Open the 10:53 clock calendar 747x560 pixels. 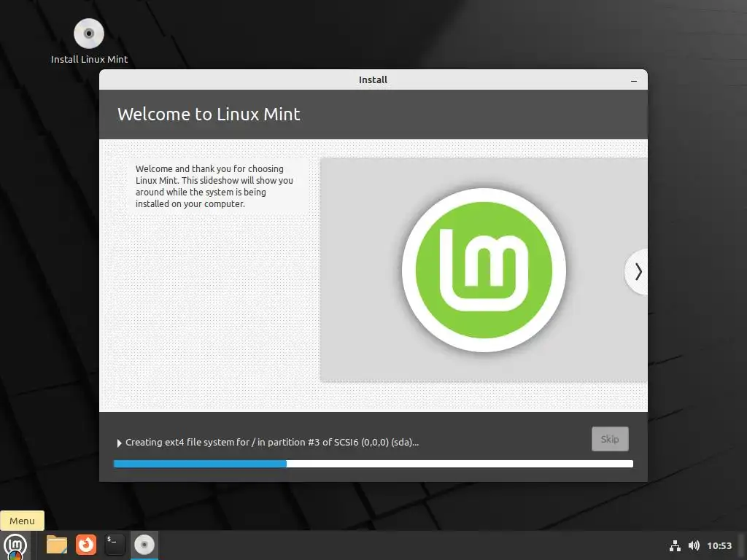pos(719,545)
